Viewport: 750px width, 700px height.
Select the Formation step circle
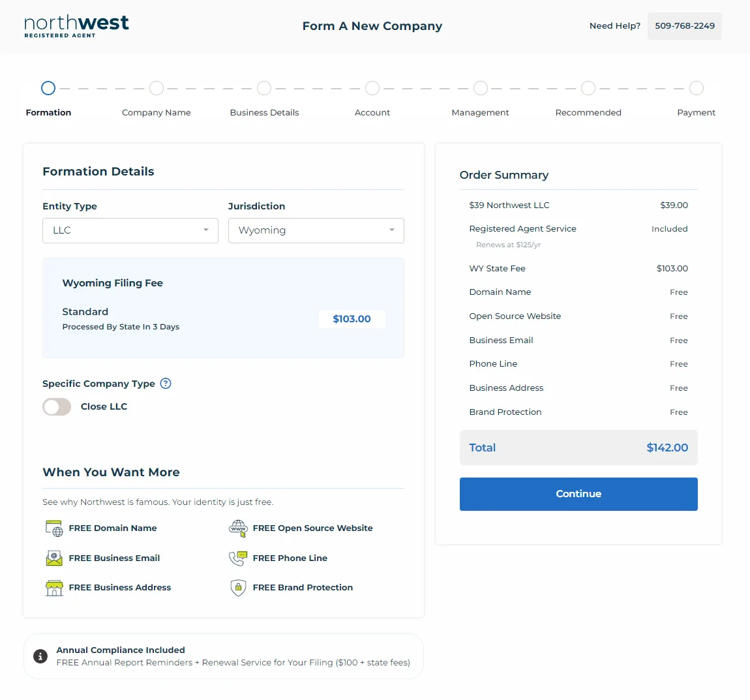[48, 88]
